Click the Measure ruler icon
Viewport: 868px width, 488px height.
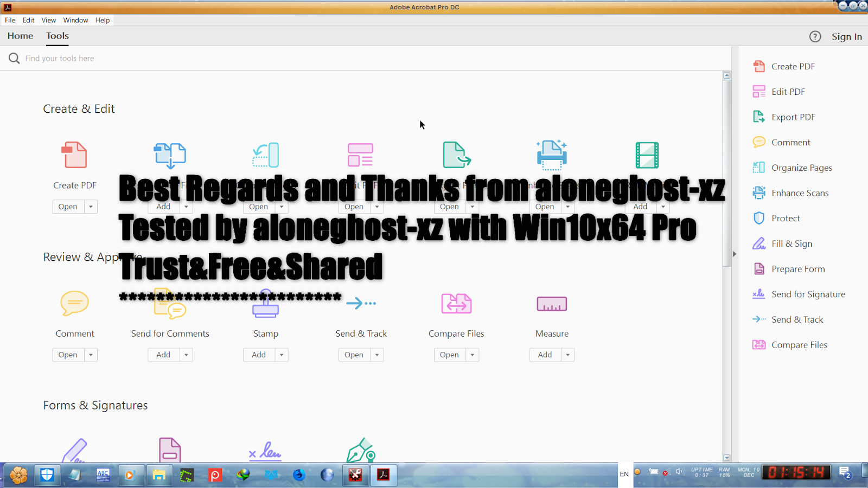coord(552,304)
